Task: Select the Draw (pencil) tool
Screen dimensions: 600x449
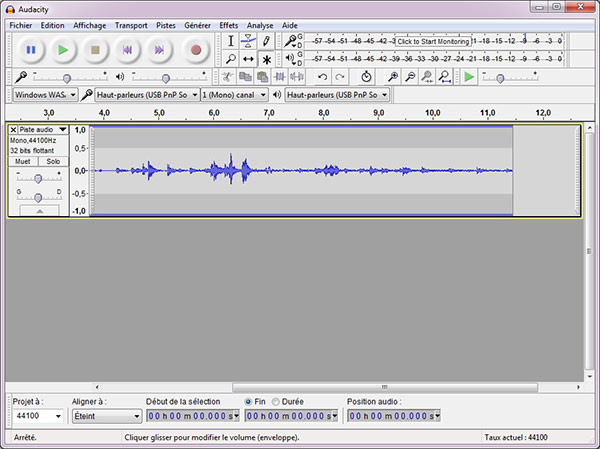Action: click(266, 41)
